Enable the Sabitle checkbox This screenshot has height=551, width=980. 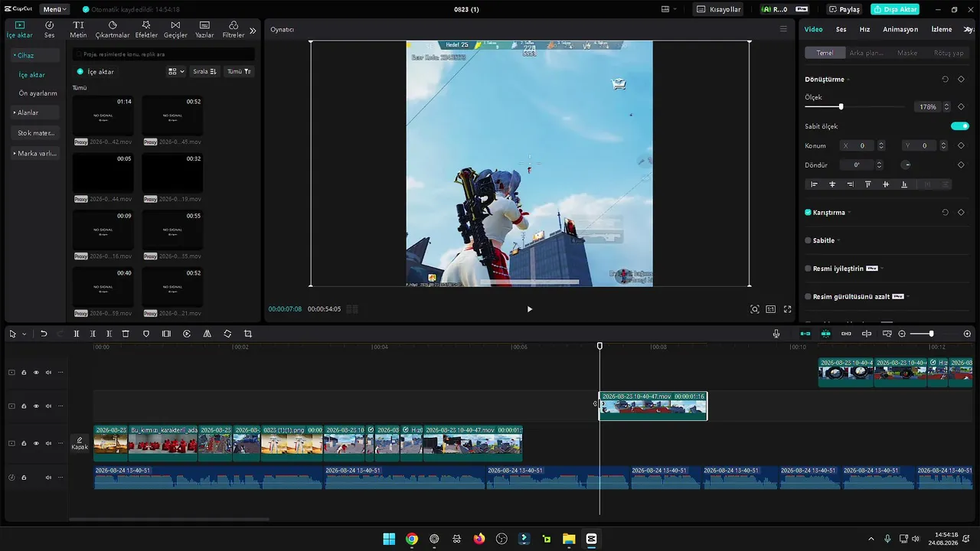tap(808, 240)
